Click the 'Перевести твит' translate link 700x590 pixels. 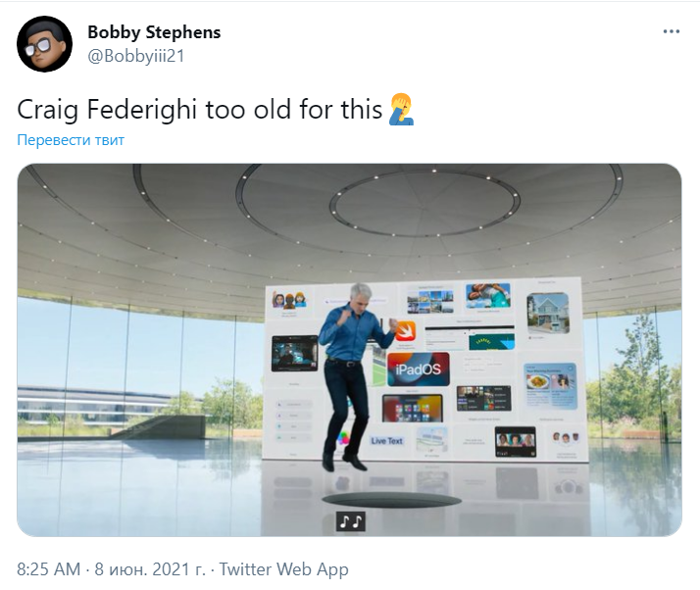tap(71, 140)
